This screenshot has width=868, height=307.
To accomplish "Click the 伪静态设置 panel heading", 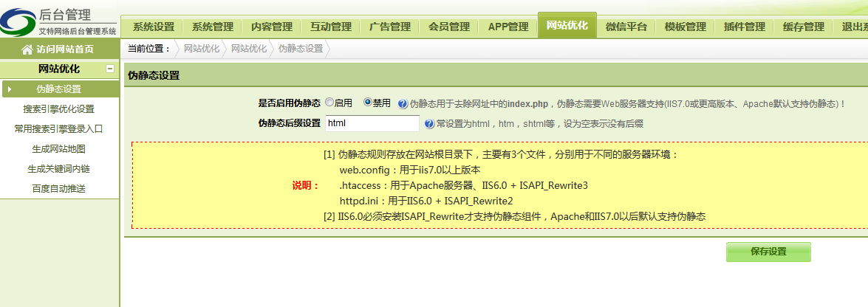I will (154, 76).
